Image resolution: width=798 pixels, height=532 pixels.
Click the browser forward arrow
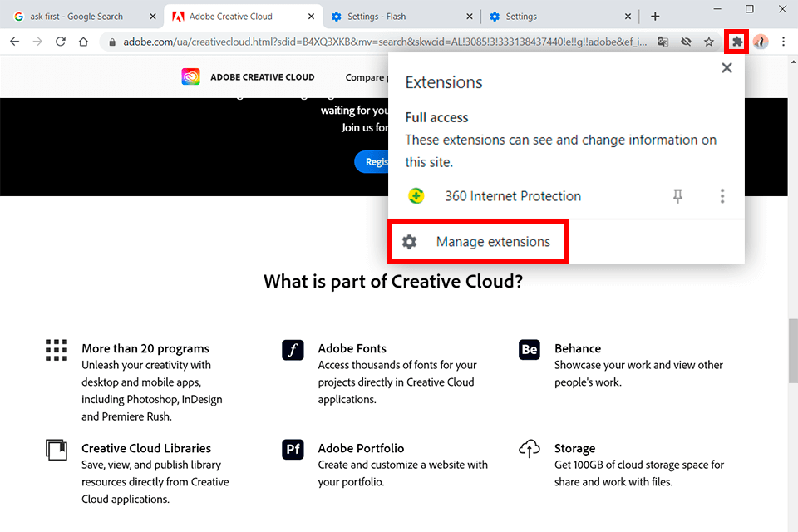[x=37, y=42]
